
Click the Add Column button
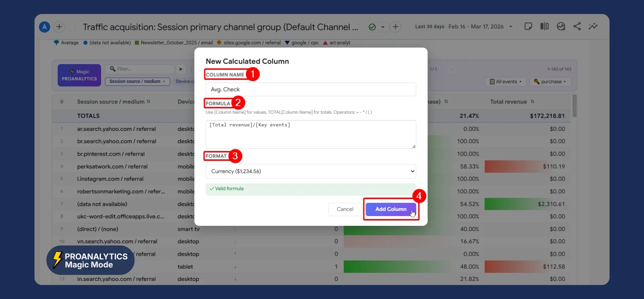[391, 209]
